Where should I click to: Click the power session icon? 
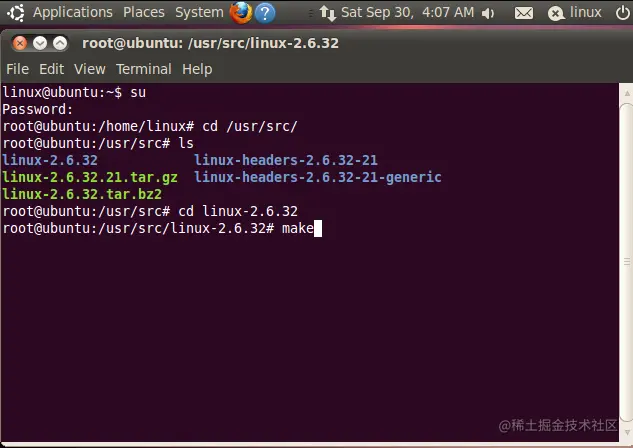[x=623, y=13]
